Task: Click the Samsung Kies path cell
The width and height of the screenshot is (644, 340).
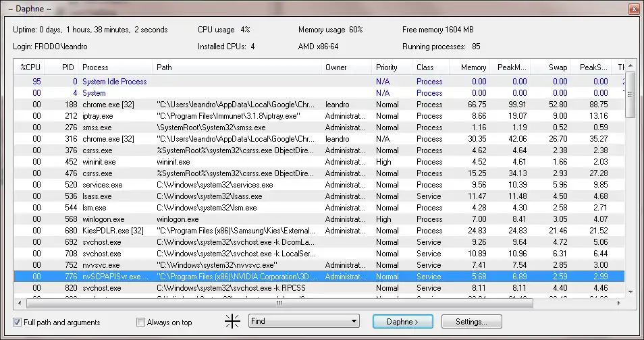Action: click(236, 231)
